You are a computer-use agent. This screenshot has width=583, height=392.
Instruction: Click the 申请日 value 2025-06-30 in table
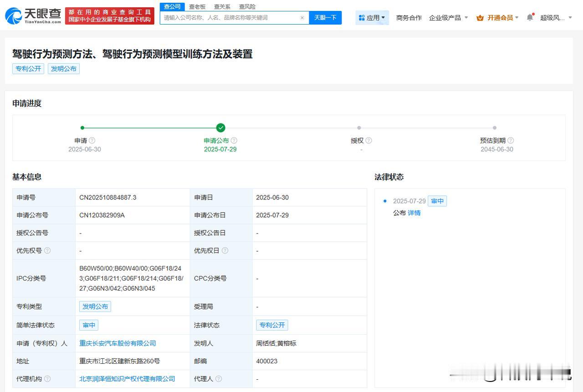click(x=272, y=198)
